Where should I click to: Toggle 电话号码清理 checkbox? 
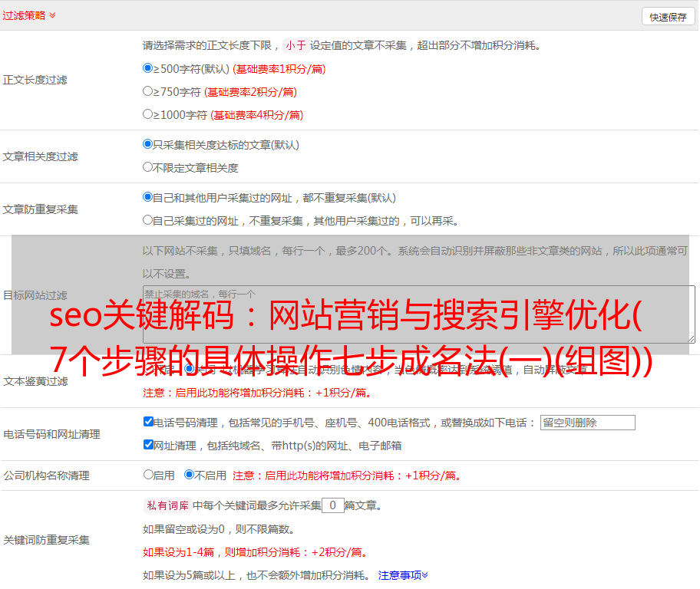(x=148, y=421)
